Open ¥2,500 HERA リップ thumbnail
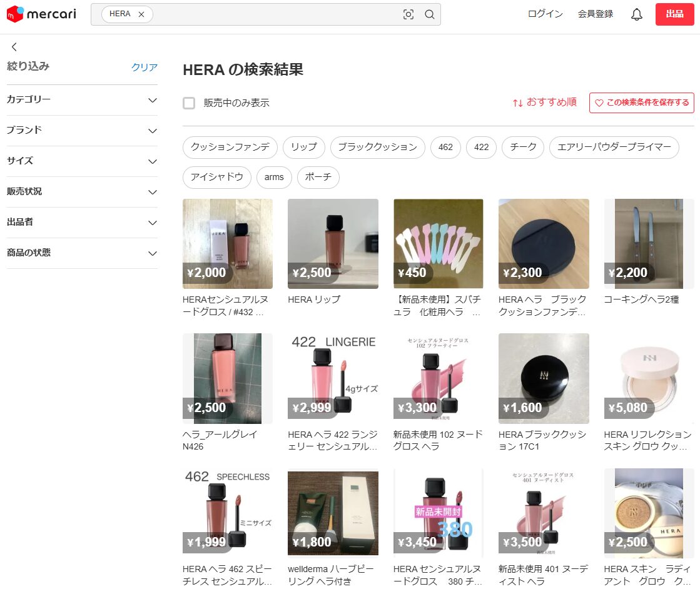 (x=333, y=244)
